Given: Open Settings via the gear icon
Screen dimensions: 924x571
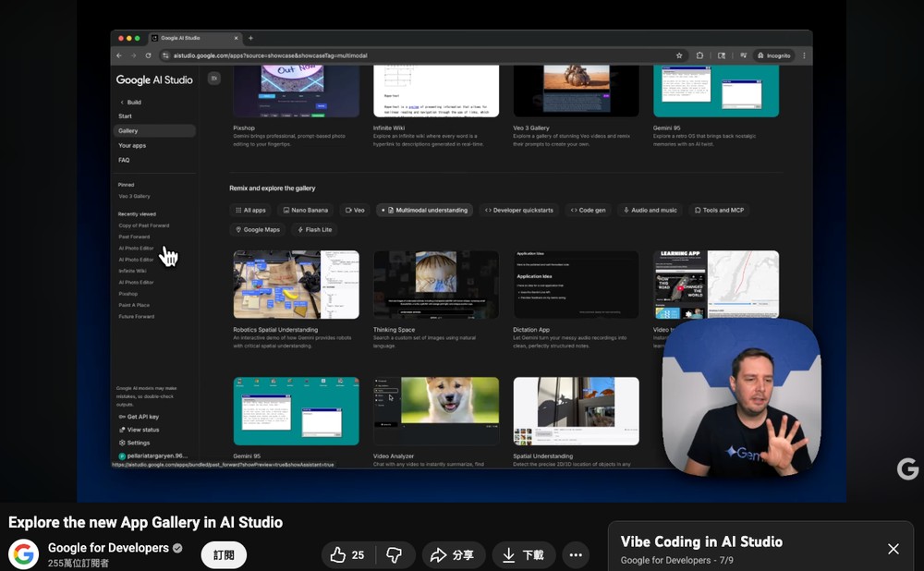Looking at the screenshot, I should [x=123, y=443].
